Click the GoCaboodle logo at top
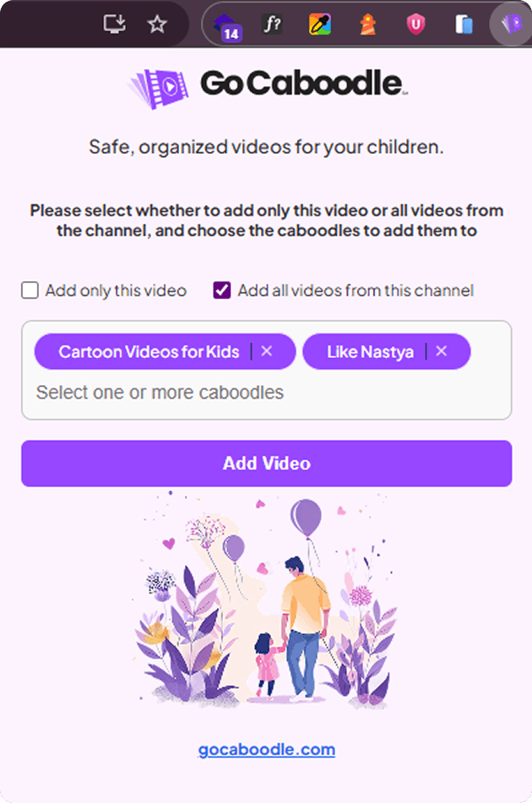This screenshot has width=532, height=803. click(x=267, y=84)
